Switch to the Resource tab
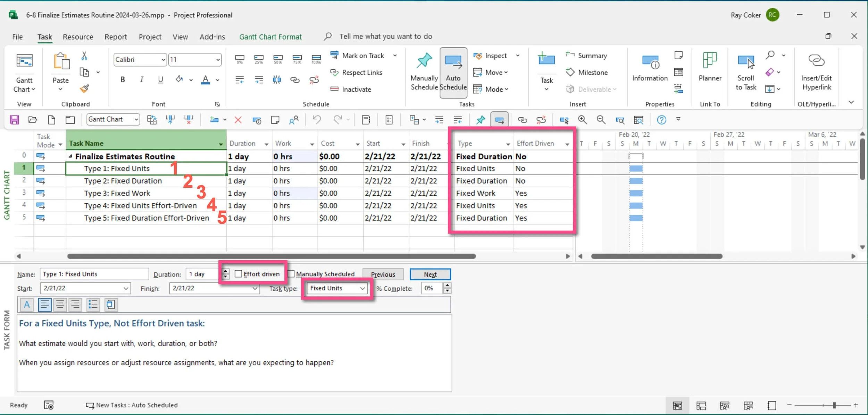The image size is (868, 415). click(x=78, y=37)
